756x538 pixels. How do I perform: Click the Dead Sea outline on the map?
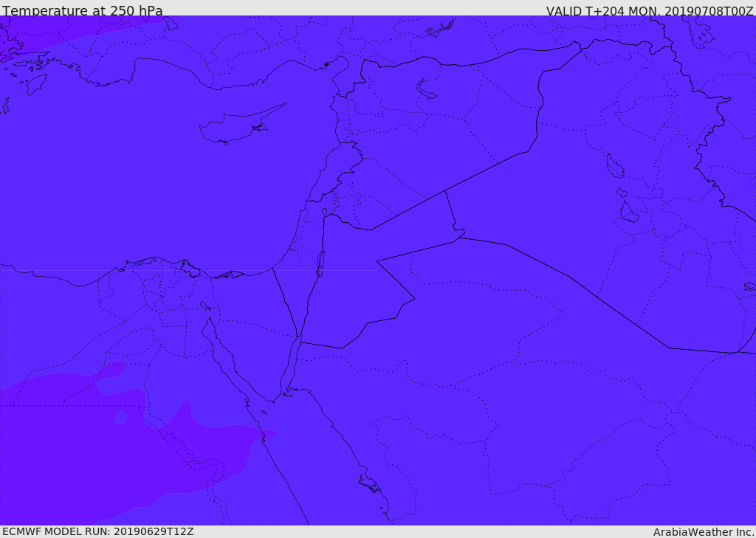pos(320,263)
